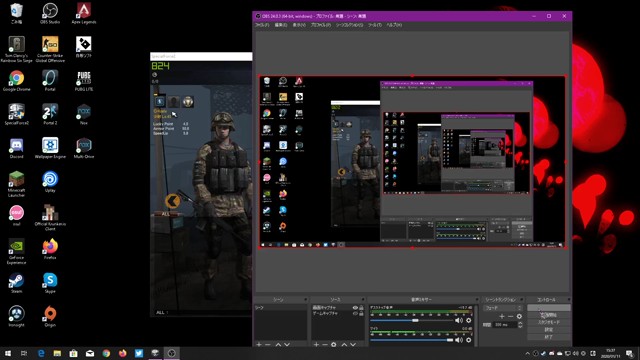Select the Steam desktop icon
The height and width of the screenshot is (360, 640).
(16, 283)
